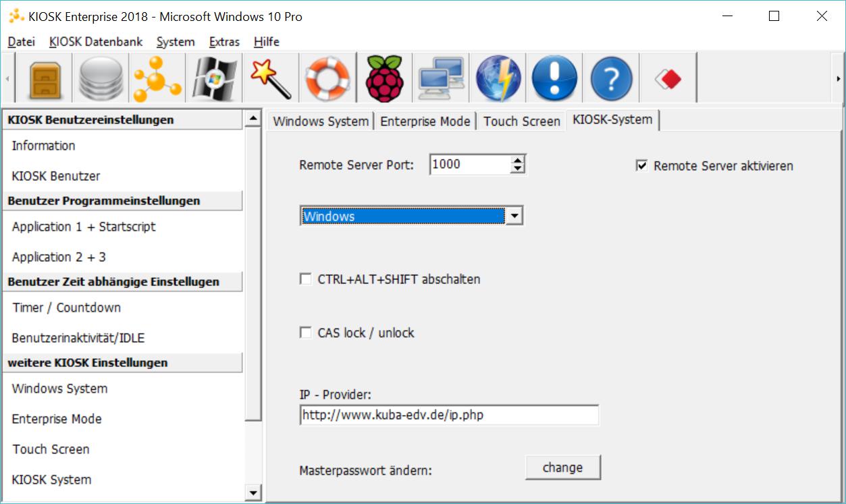Click the left toolbar scroll arrow
This screenshot has width=846, height=504.
(x=7, y=79)
